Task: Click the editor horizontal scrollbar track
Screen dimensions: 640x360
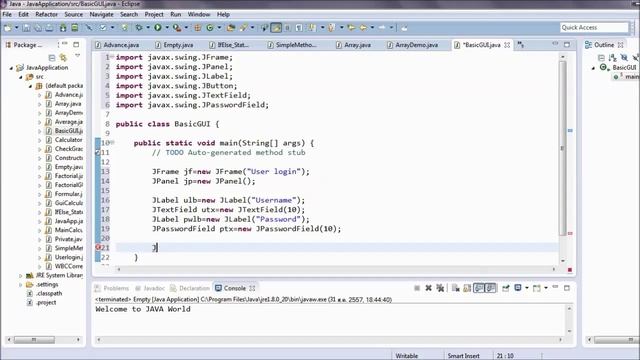Action: pyautogui.click(x=335, y=269)
